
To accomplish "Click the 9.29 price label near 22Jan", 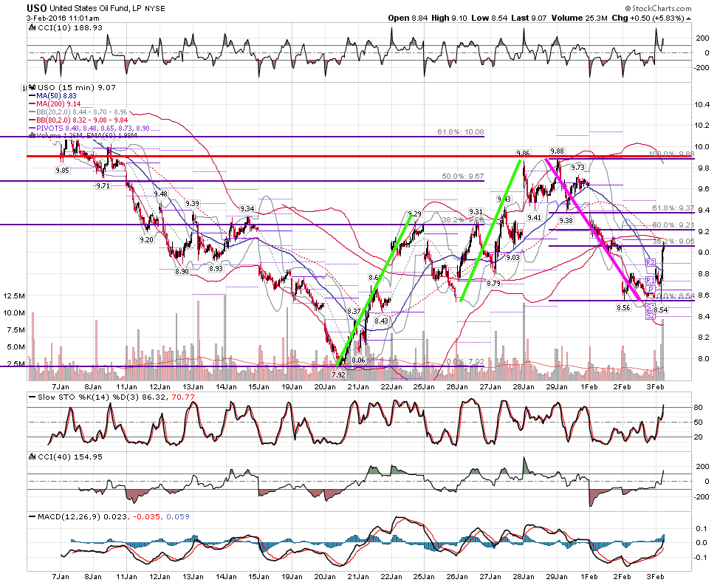I will [x=414, y=213].
